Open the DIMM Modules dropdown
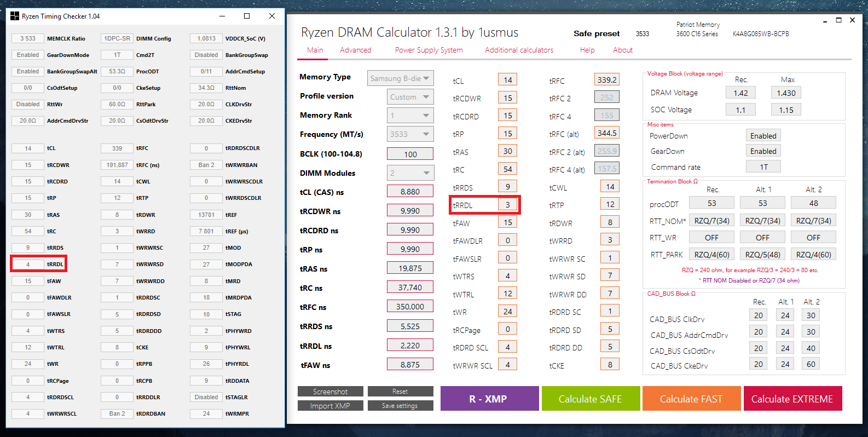Viewport: 868px width, 437px height. click(x=410, y=173)
